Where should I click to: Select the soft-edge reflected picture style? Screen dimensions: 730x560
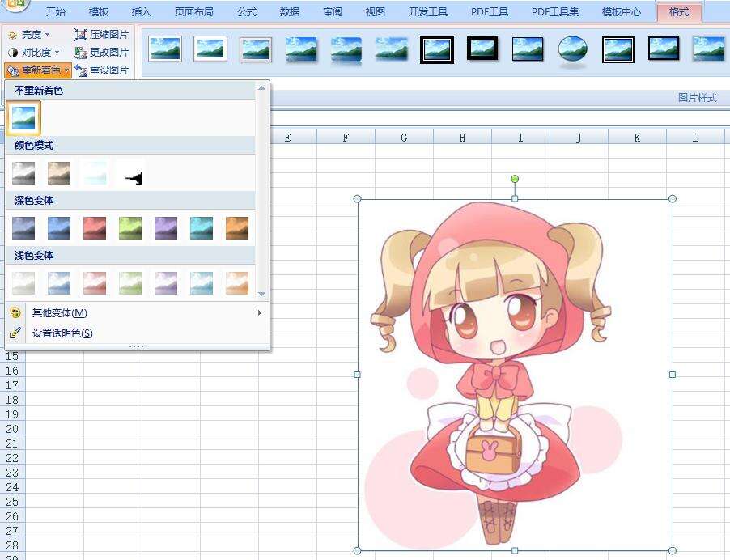pyautogui.click(x=346, y=50)
